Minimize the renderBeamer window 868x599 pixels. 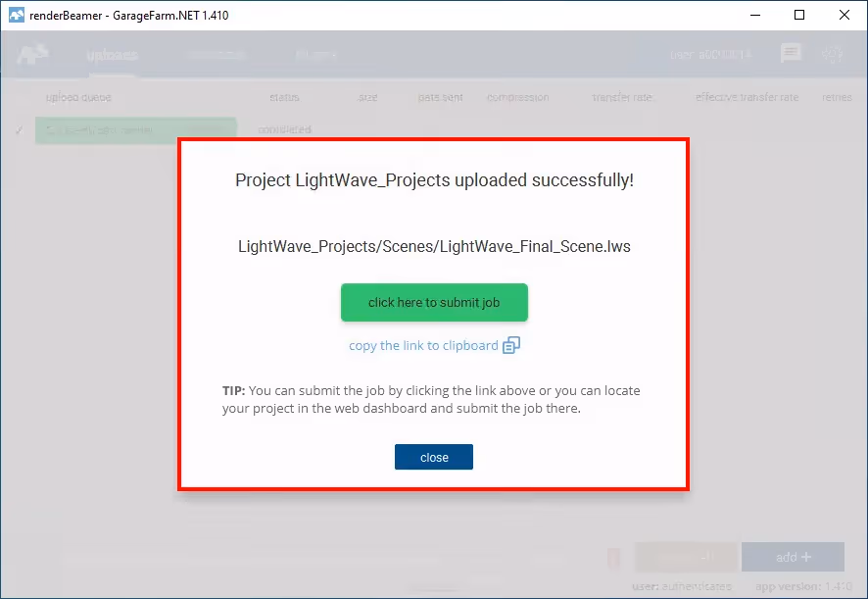click(x=755, y=15)
